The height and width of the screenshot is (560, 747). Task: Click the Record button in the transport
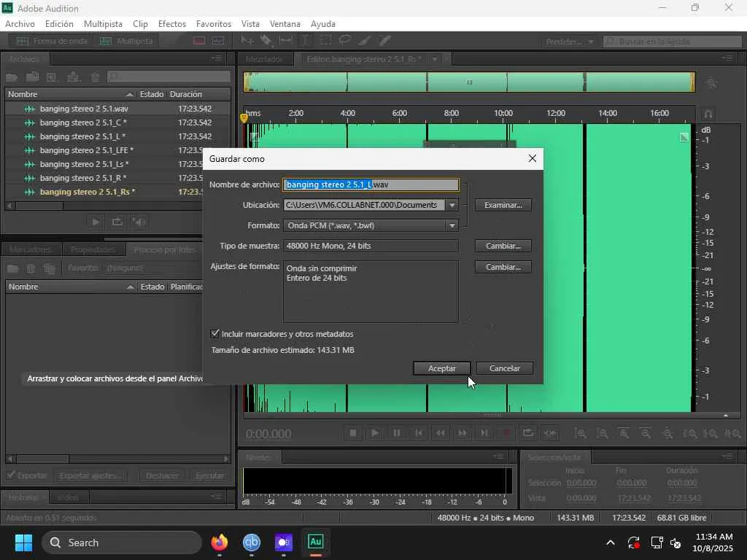click(506, 433)
